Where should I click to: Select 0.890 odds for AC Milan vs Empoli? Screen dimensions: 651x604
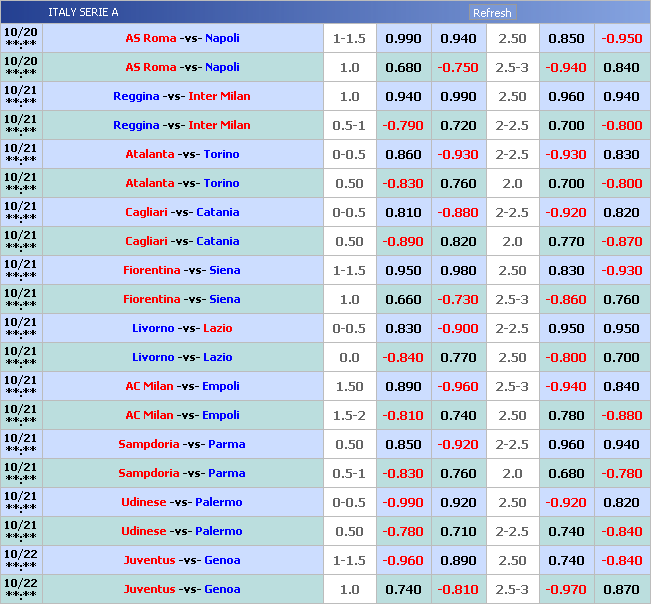(x=403, y=386)
